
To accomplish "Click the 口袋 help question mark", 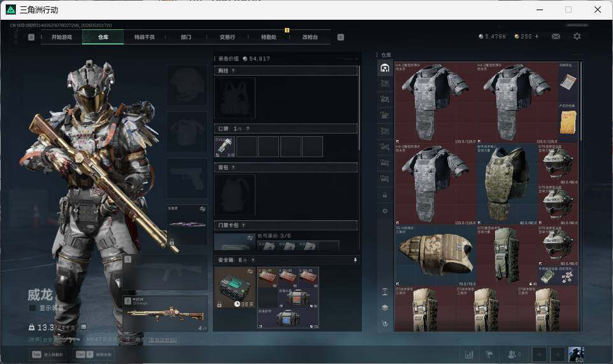I will click(x=247, y=129).
